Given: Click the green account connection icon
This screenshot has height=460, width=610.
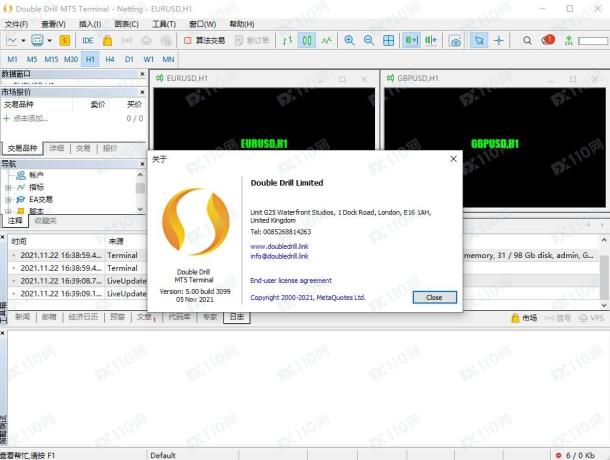Looking at the screenshot, I should tap(568, 40).
